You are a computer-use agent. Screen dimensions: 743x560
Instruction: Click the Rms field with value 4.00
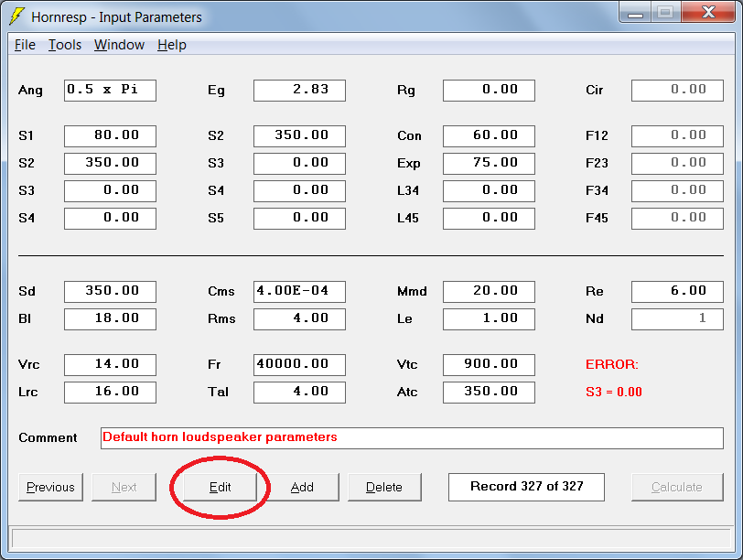pyautogui.click(x=299, y=318)
